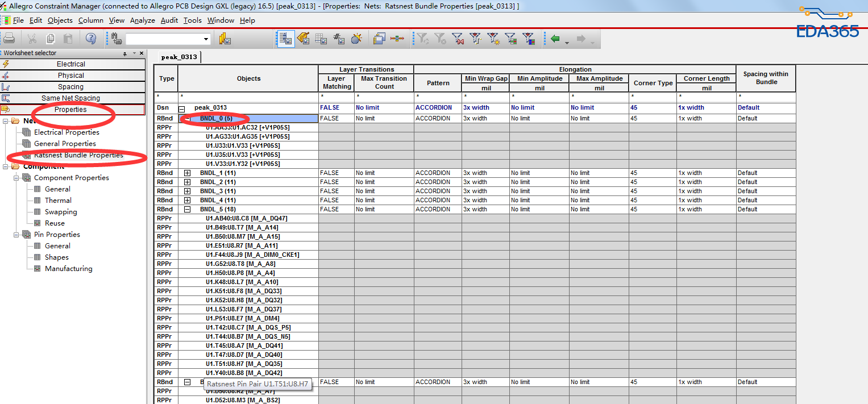868x404 pixels.
Task: Click the Pattern cell for BNDL_2
Action: tap(437, 182)
